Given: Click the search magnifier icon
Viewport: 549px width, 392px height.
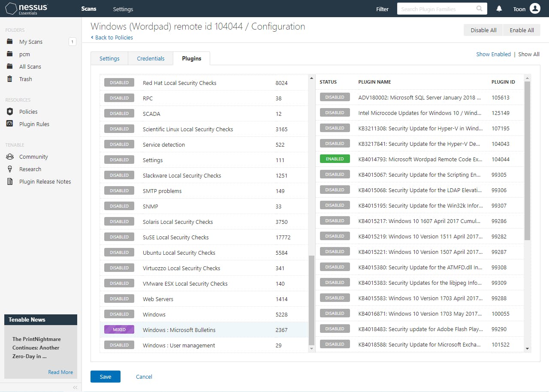Looking at the screenshot, I should coord(479,9).
